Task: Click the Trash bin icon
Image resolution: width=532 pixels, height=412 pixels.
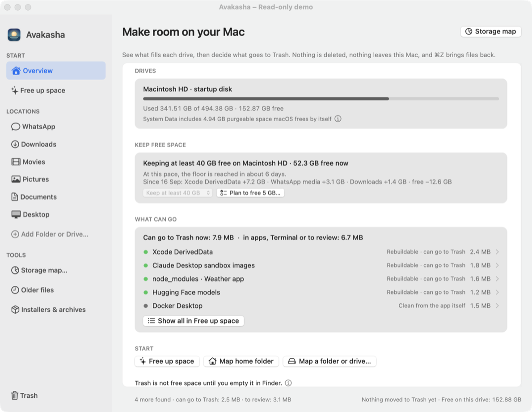Action: (15, 395)
